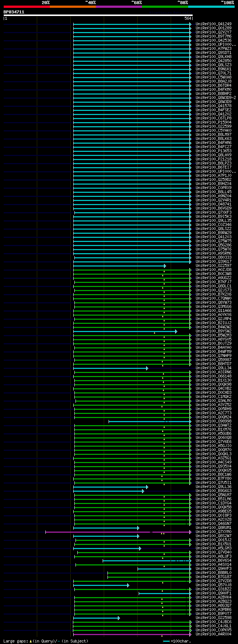The width and height of the screenshot is (238, 644).
Task: Select the label UniRef100_C6TLP8
Action: click(213, 118)
